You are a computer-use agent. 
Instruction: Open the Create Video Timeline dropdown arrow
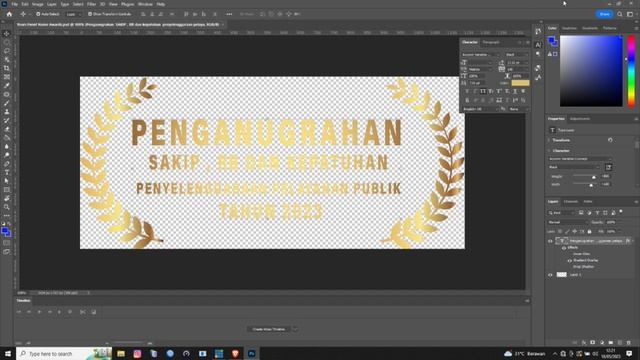[x=295, y=329]
